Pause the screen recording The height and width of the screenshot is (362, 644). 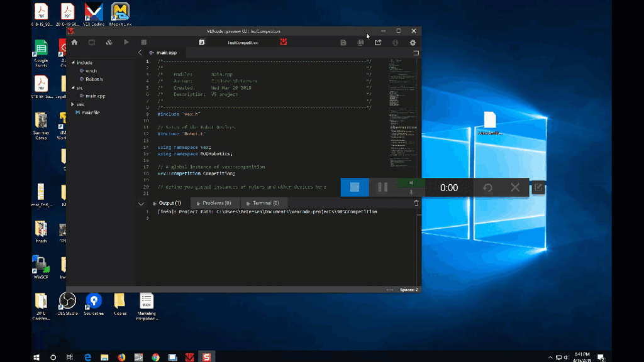pyautogui.click(x=382, y=187)
